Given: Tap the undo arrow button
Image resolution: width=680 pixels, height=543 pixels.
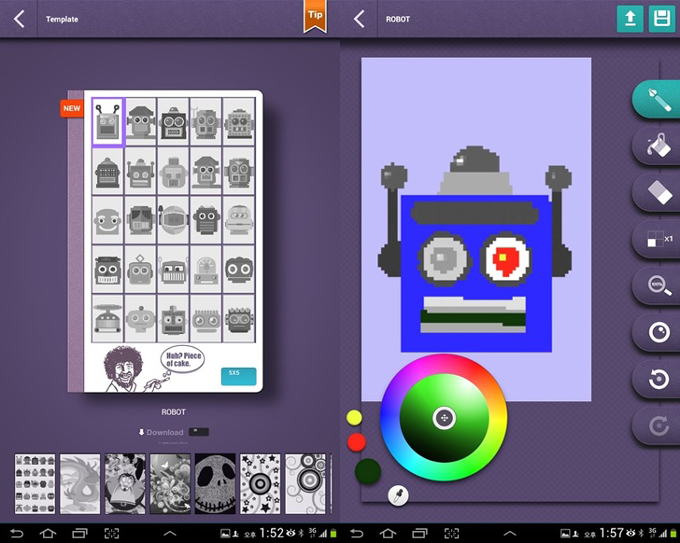Looking at the screenshot, I should (658, 380).
